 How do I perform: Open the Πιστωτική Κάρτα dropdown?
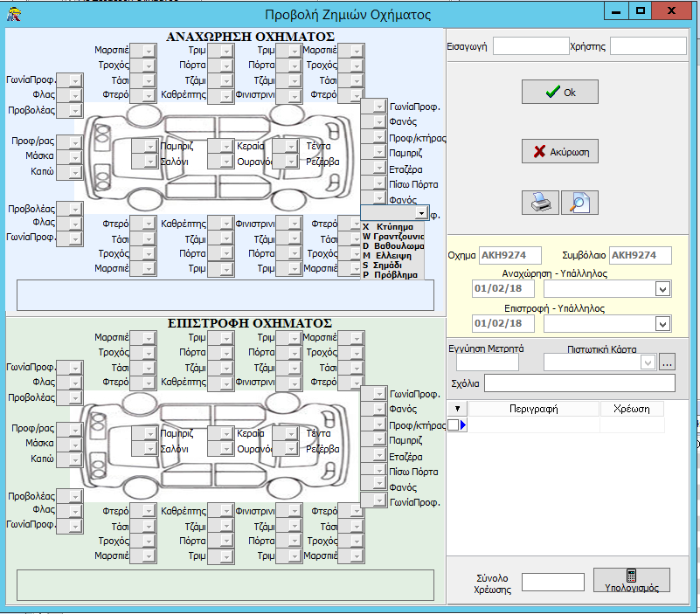(x=648, y=362)
